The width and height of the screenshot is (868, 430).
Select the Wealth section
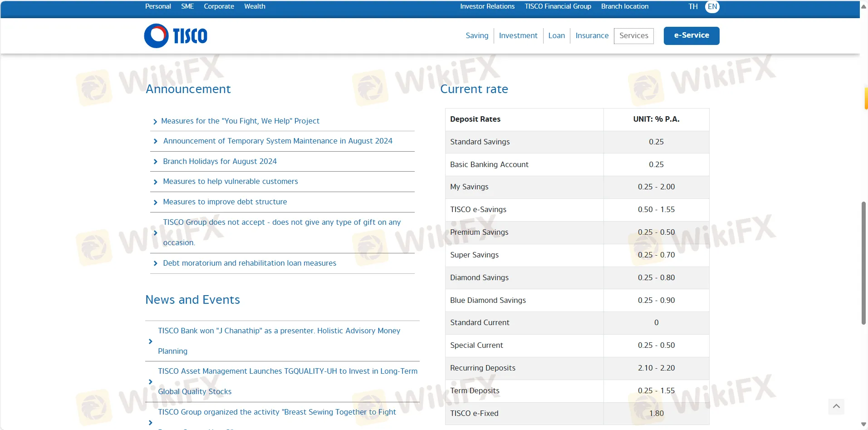[255, 6]
